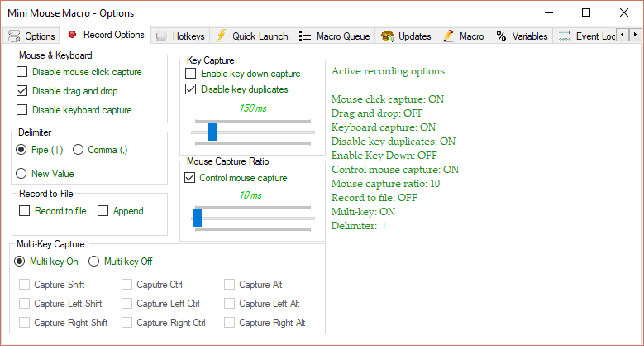
Task: Click the Capture Left Alt checkbox
Action: (x=229, y=304)
